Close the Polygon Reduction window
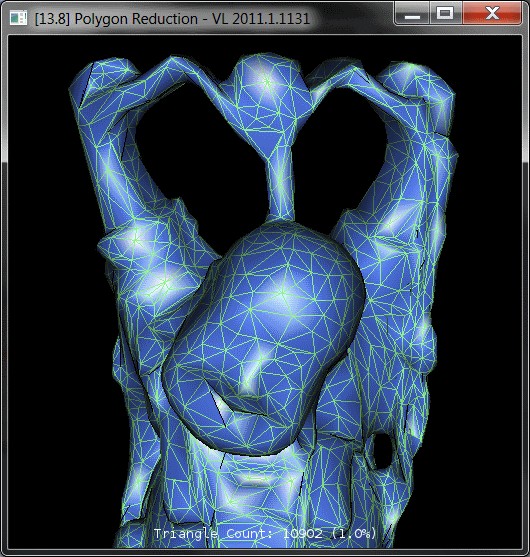The height and width of the screenshot is (557, 530). pyautogui.click(x=492, y=14)
